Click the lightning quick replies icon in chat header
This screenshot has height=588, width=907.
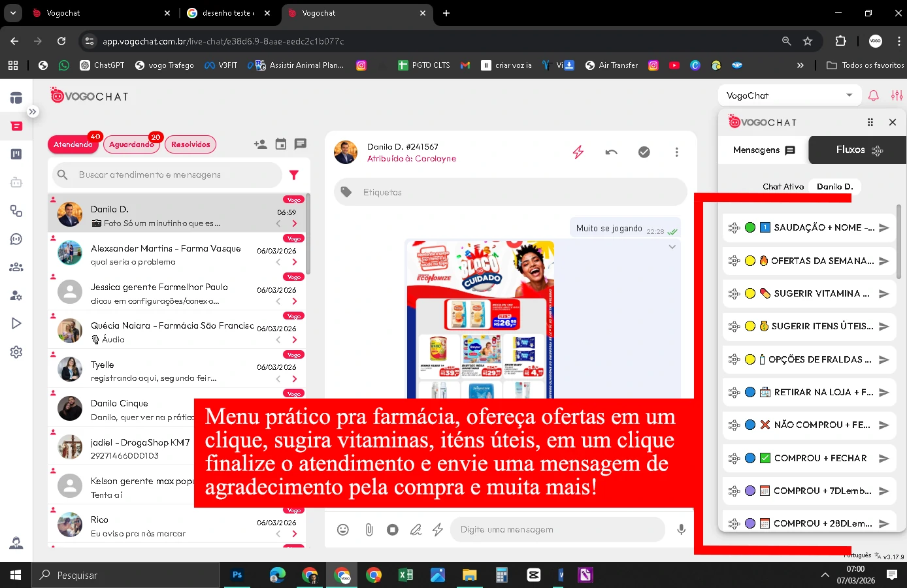coord(578,152)
